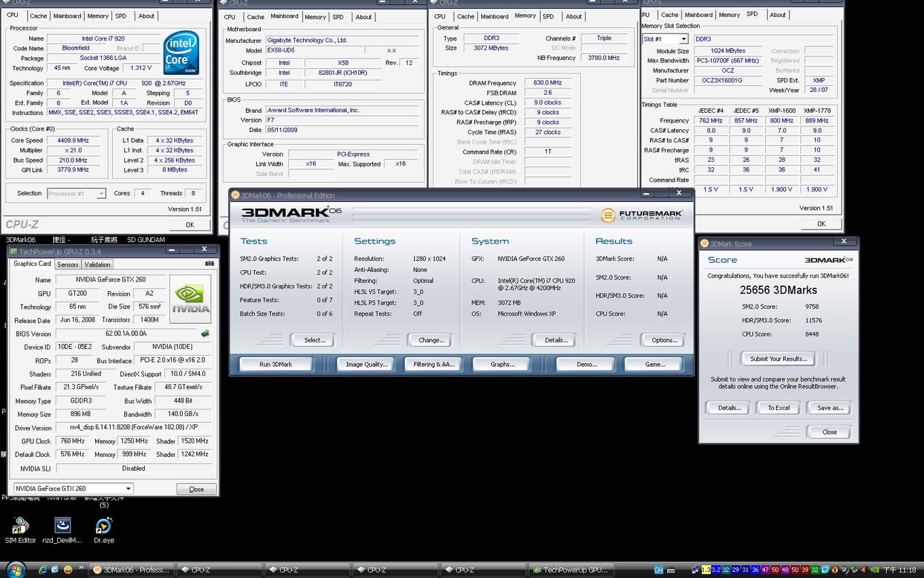The width and height of the screenshot is (924, 578).
Task: Click Graphs button in 3DMark06
Action: pos(502,364)
